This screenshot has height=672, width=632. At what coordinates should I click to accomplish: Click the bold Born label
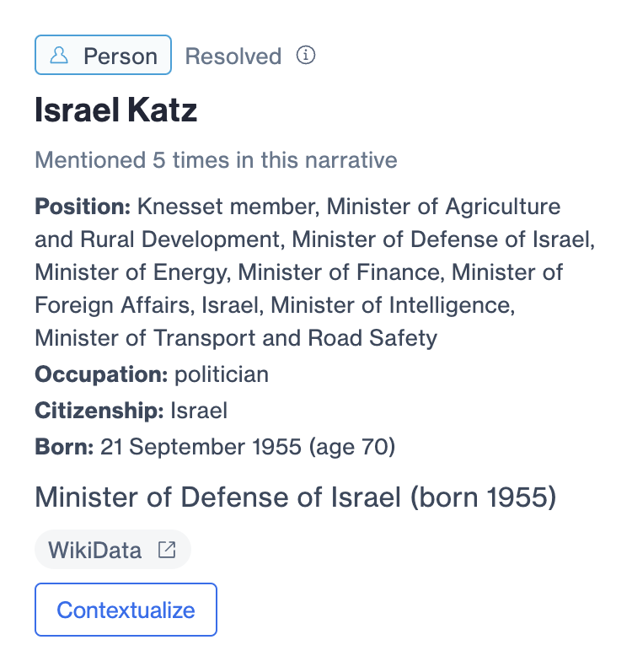coord(64,447)
